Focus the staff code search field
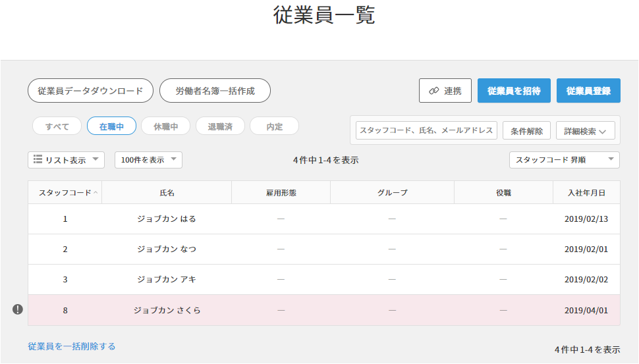Image resolution: width=639 pixels, height=364 pixels. tap(426, 130)
